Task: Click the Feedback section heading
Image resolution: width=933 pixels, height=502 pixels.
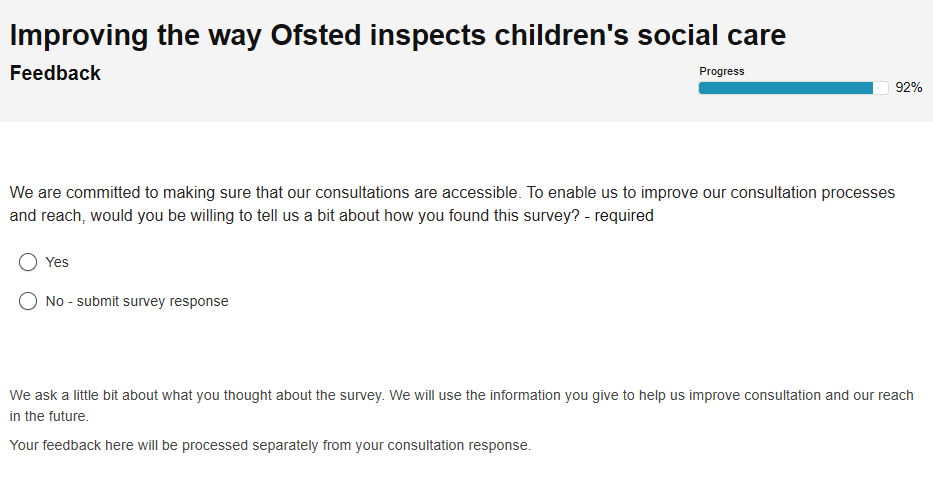Action: point(55,73)
